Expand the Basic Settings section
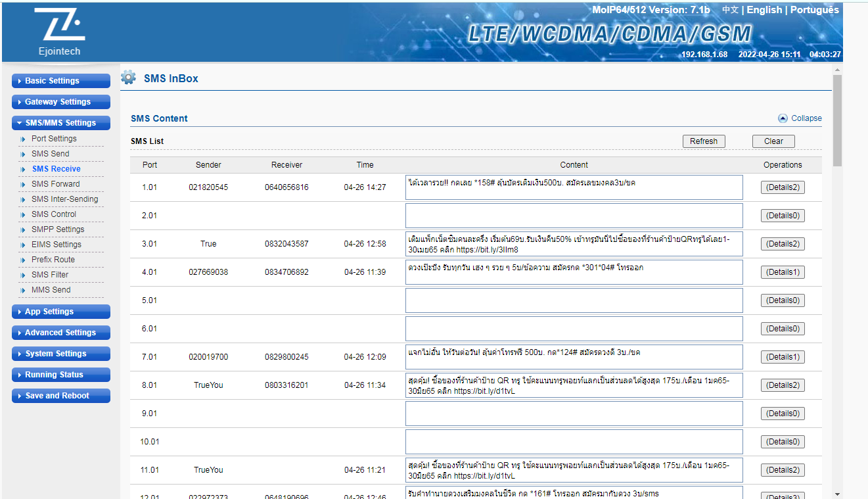Image resolution: width=868 pixels, height=499 pixels. click(x=60, y=81)
